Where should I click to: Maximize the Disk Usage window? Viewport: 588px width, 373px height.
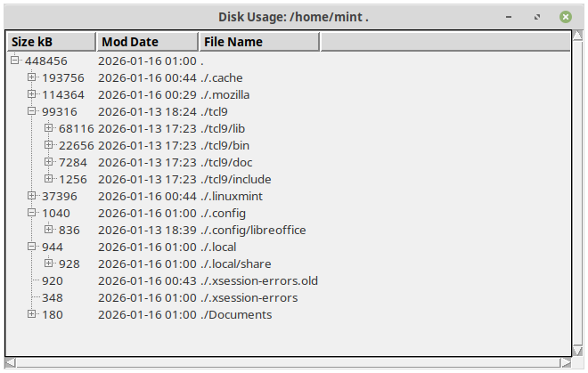[x=536, y=17]
